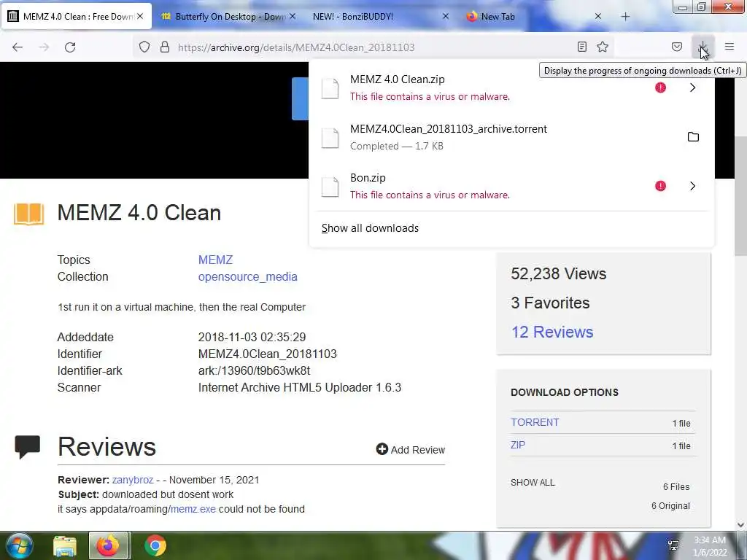Click Show all downloads
The height and width of the screenshot is (560, 747).
(x=370, y=228)
